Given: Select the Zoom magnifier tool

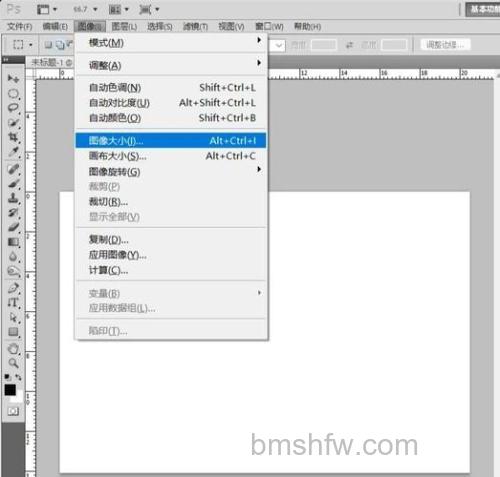Looking at the screenshot, I should point(13,363).
